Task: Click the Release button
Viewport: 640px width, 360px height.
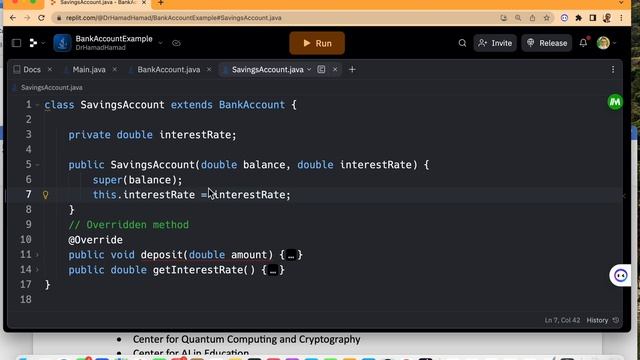Action: tap(547, 43)
